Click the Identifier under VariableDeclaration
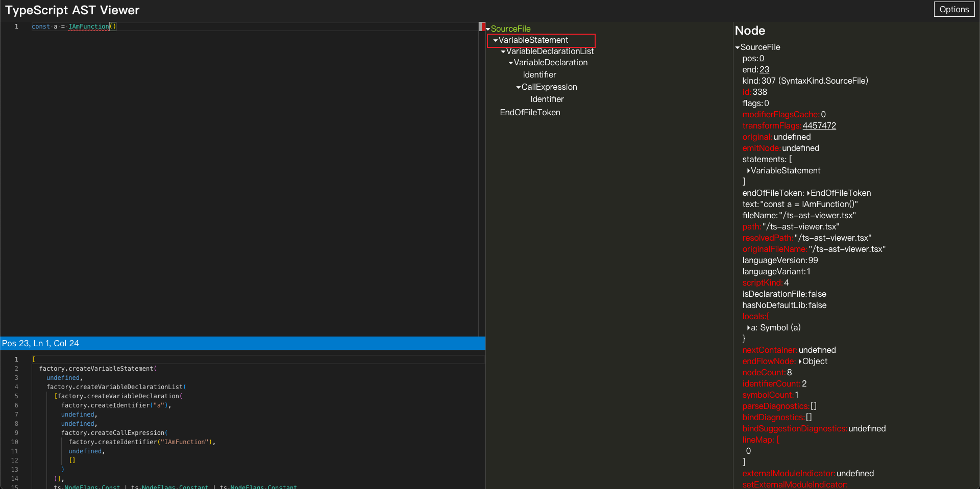The width and height of the screenshot is (980, 489). pos(539,75)
